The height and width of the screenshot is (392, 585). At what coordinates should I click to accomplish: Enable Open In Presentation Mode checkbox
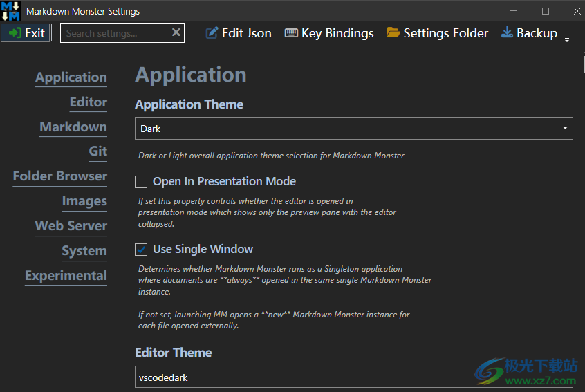(141, 182)
